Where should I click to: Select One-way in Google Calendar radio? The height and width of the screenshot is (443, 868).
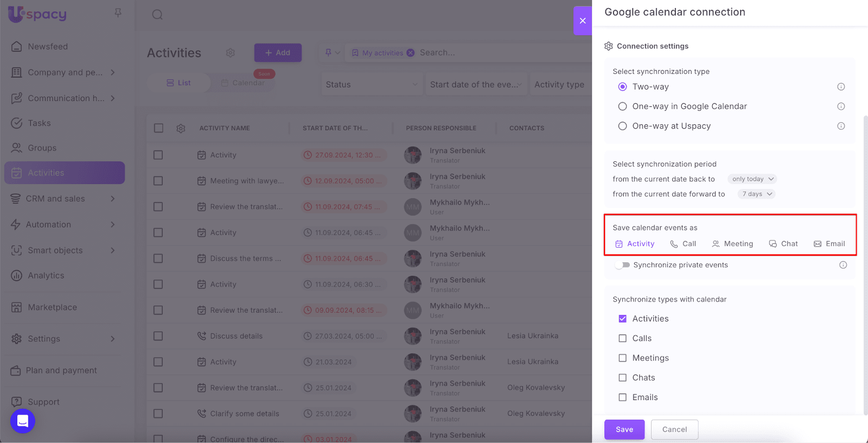[623, 106]
